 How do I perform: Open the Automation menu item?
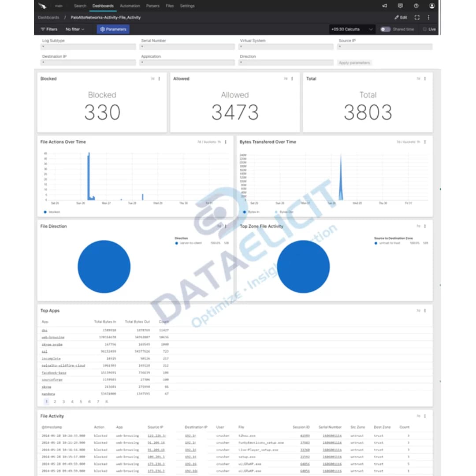[130, 6]
